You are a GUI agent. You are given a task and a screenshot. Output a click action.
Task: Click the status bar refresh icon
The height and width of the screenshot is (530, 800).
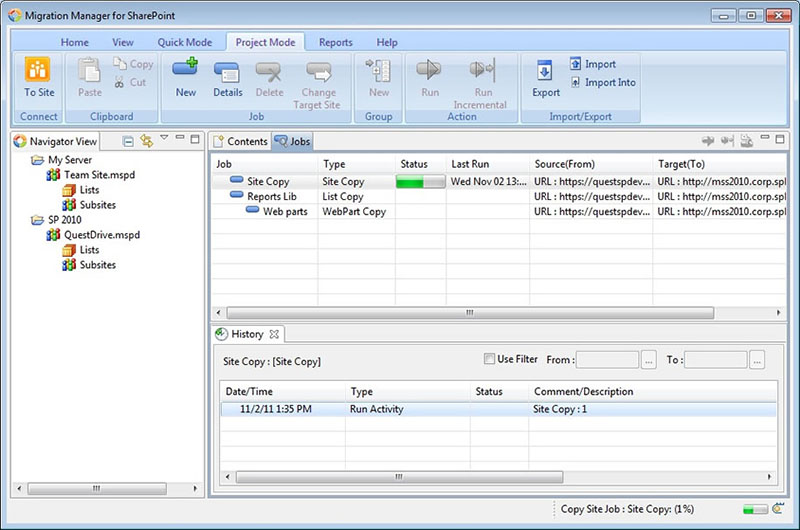click(778, 508)
